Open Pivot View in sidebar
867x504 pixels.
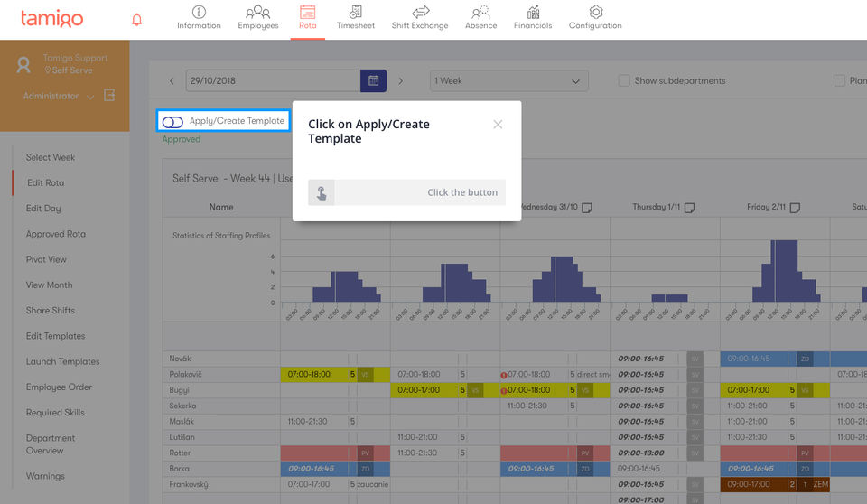46,259
